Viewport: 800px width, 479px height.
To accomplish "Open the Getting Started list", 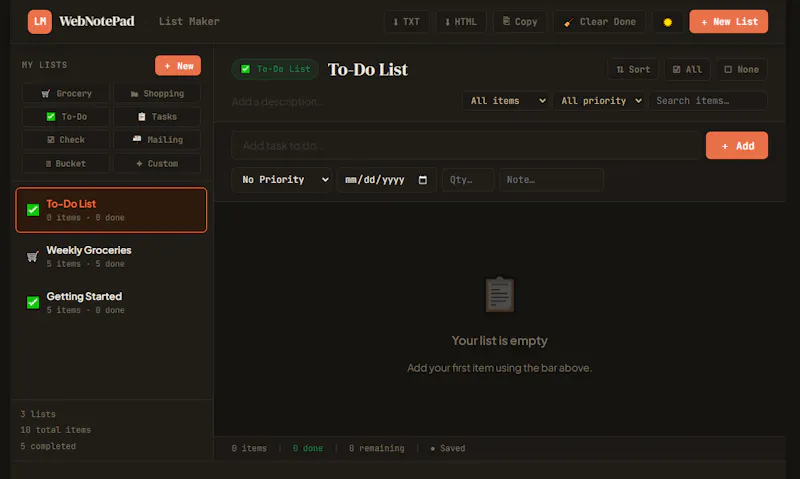I will tap(111, 302).
